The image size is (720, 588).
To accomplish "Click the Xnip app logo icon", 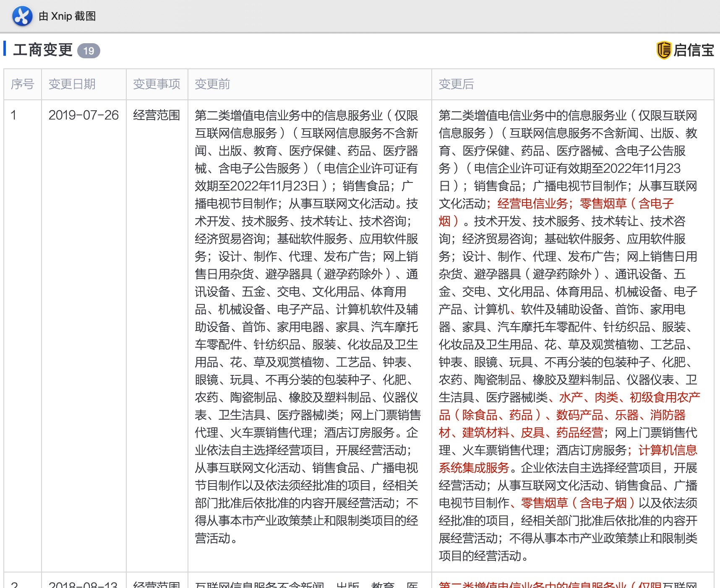I will (x=22, y=16).
